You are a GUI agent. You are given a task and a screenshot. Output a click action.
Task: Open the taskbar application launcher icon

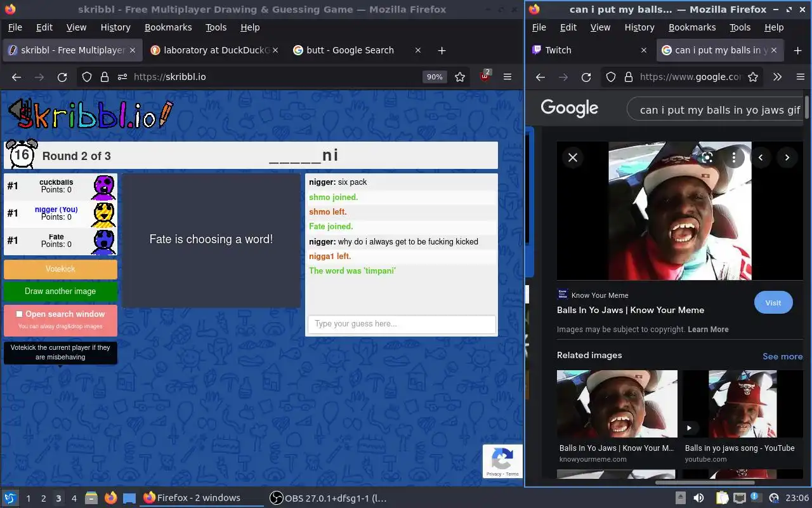pyautogui.click(x=10, y=498)
